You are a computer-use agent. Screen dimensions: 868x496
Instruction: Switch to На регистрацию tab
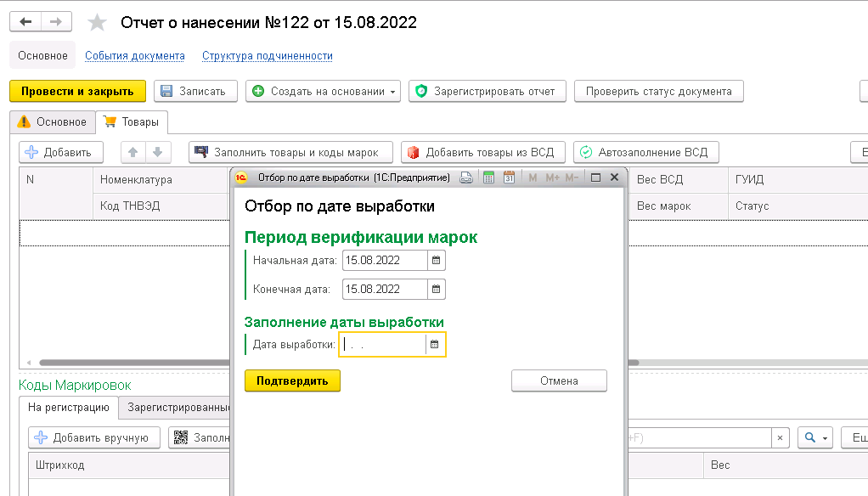69,408
